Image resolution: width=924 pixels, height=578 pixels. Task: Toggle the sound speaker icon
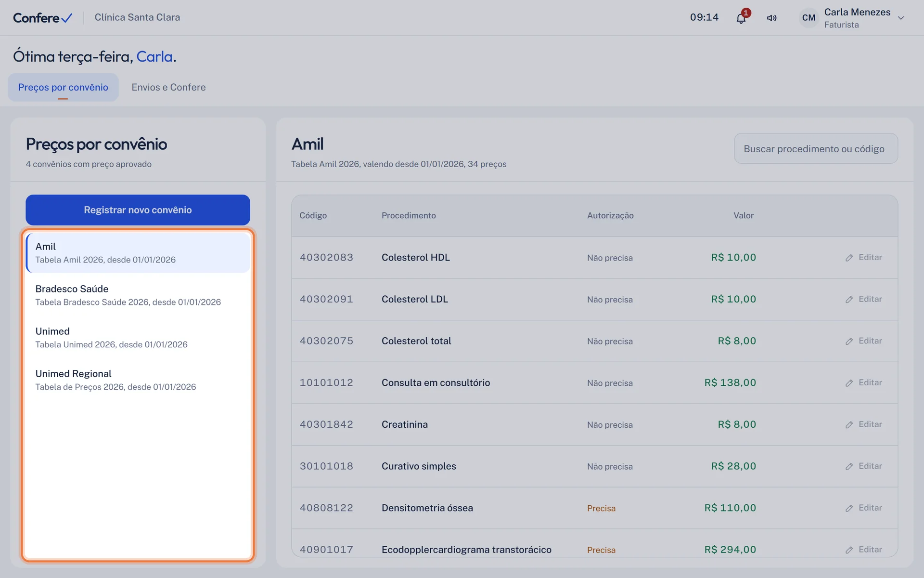(772, 18)
